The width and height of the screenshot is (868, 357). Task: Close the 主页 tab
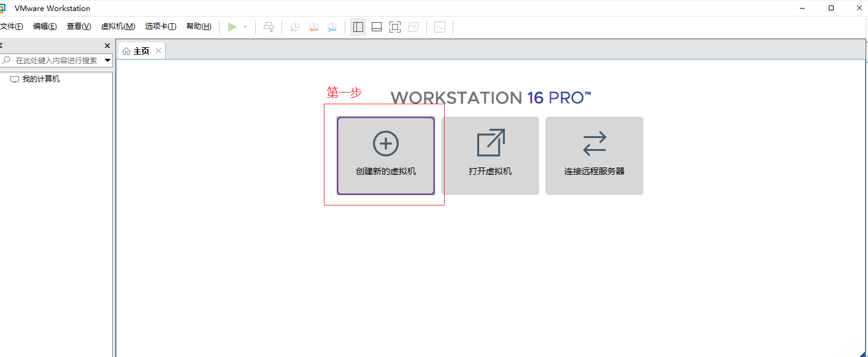[x=158, y=50]
